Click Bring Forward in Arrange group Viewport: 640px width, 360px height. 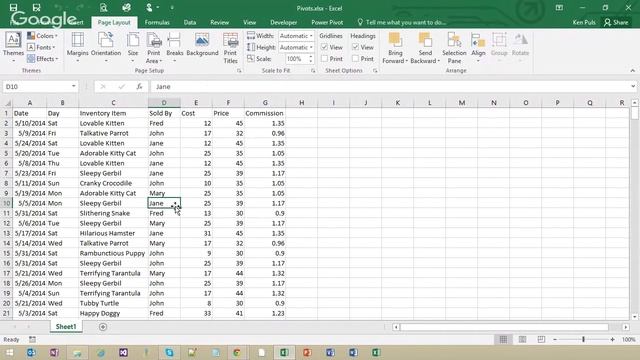[x=395, y=48]
